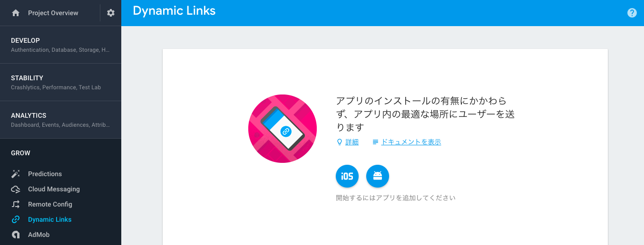Expand the DEVELOP sidebar section
This screenshot has width=644, height=245.
click(x=60, y=45)
